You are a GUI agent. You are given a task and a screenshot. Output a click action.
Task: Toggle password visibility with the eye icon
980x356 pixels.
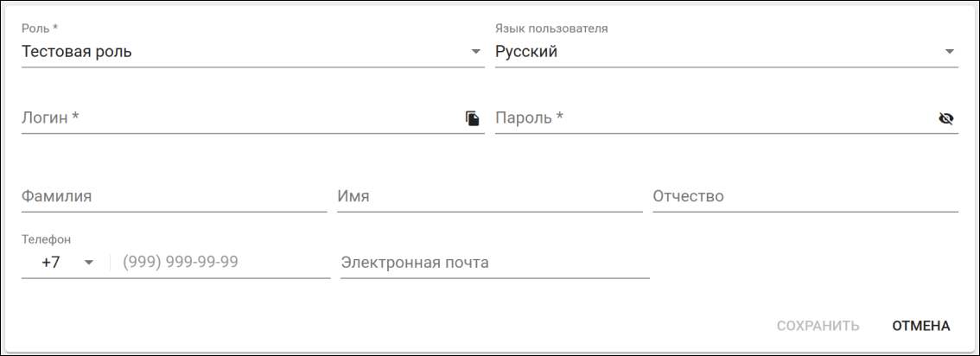[x=946, y=118]
